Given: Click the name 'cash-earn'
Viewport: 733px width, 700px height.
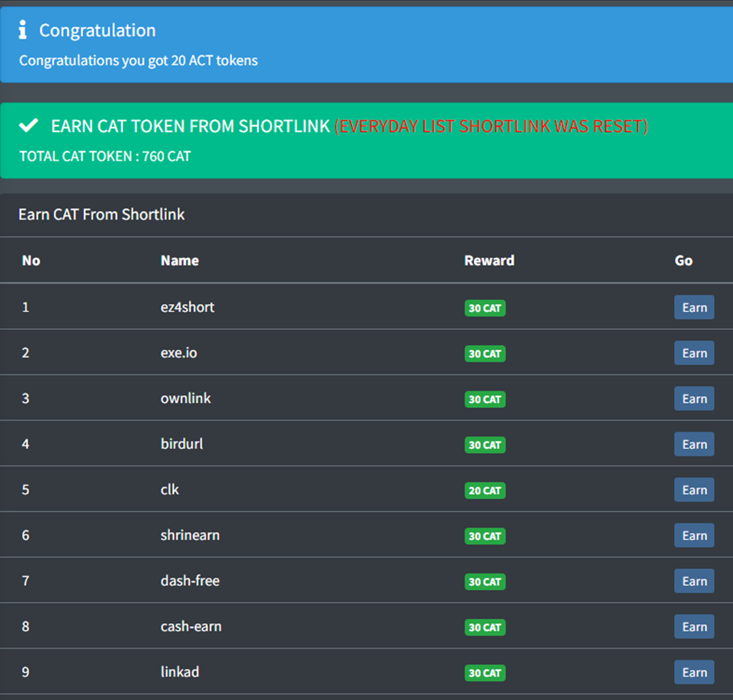Looking at the screenshot, I should pos(191,626).
